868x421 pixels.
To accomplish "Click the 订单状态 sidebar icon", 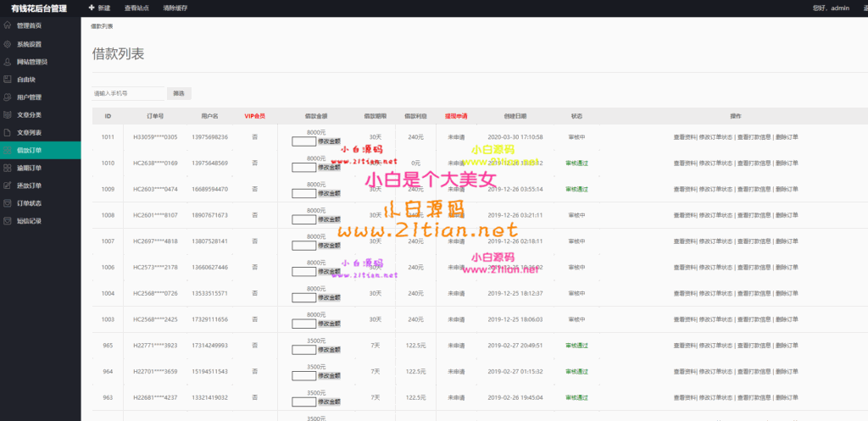I will click(7, 203).
